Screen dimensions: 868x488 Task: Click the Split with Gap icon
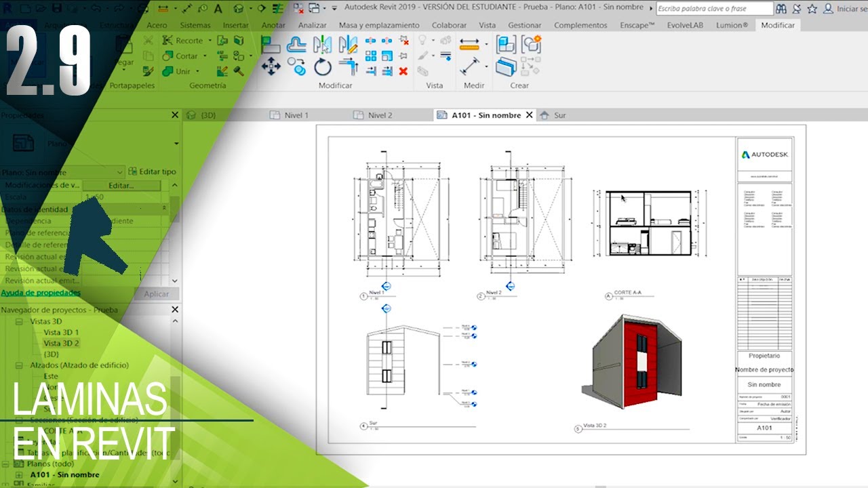click(387, 41)
